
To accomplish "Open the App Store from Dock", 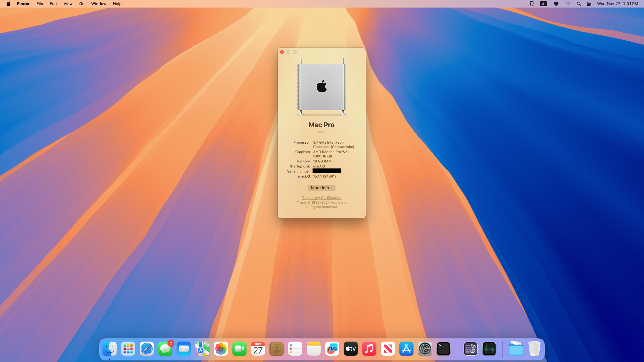I will pos(406,349).
